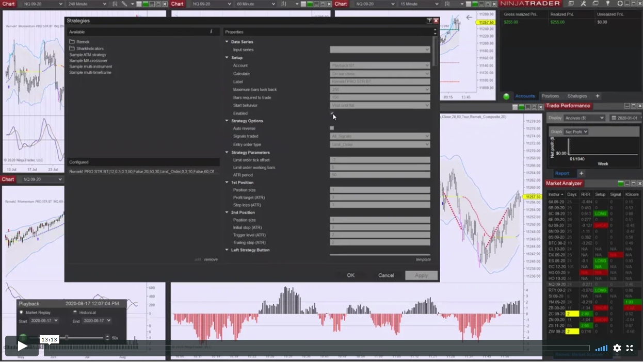
Task: Open the Start behavior dropdown
Action: pyautogui.click(x=380, y=105)
